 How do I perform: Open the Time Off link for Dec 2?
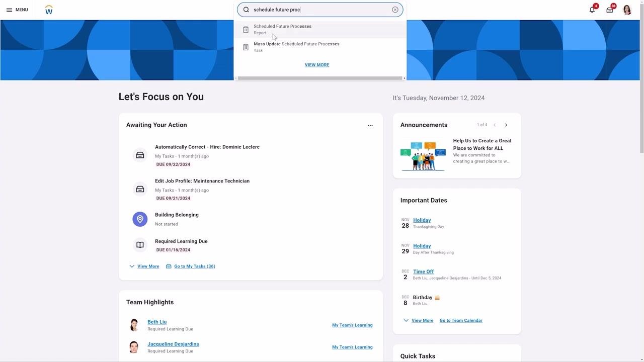click(x=423, y=271)
